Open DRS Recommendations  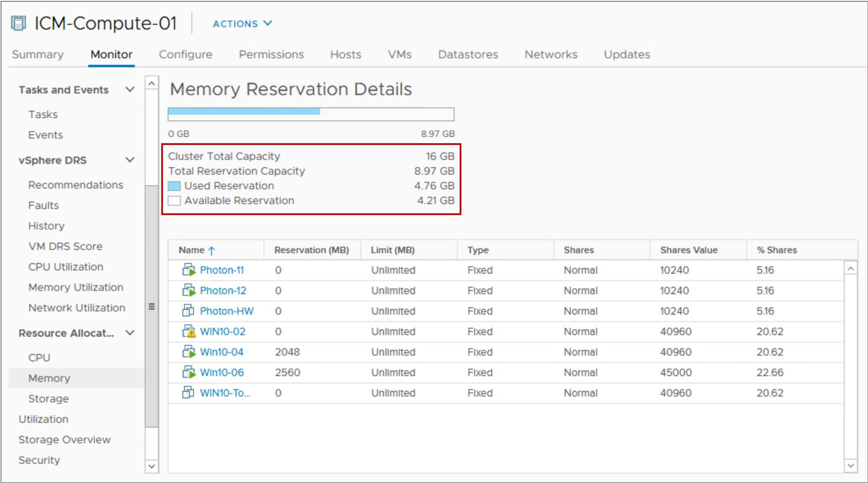[76, 185]
